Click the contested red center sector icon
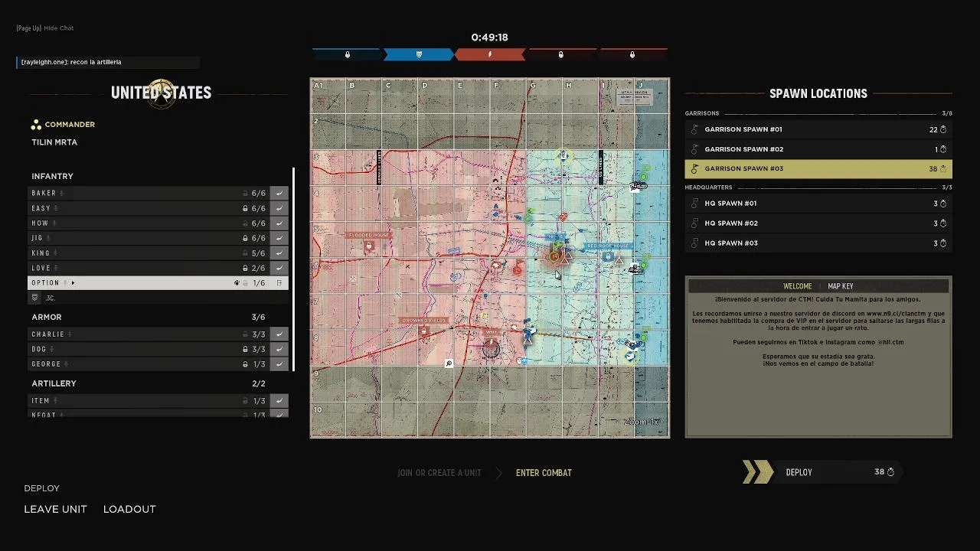The image size is (980, 551). (490, 54)
